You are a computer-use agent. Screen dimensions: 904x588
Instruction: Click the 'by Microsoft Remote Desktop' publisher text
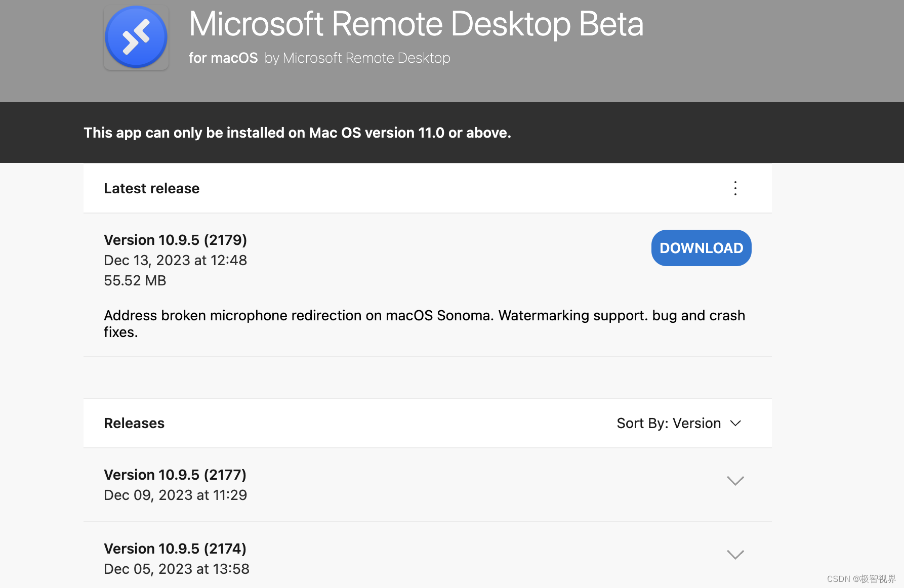(357, 58)
